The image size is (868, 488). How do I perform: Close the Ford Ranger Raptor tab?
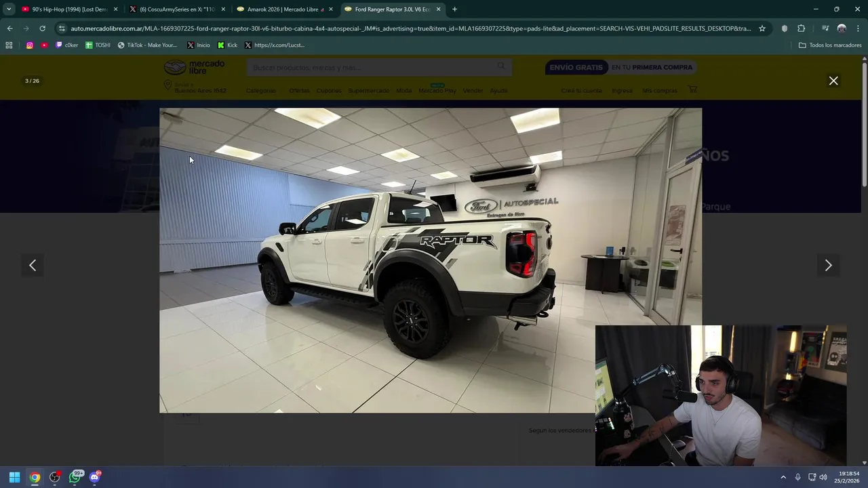pos(439,9)
